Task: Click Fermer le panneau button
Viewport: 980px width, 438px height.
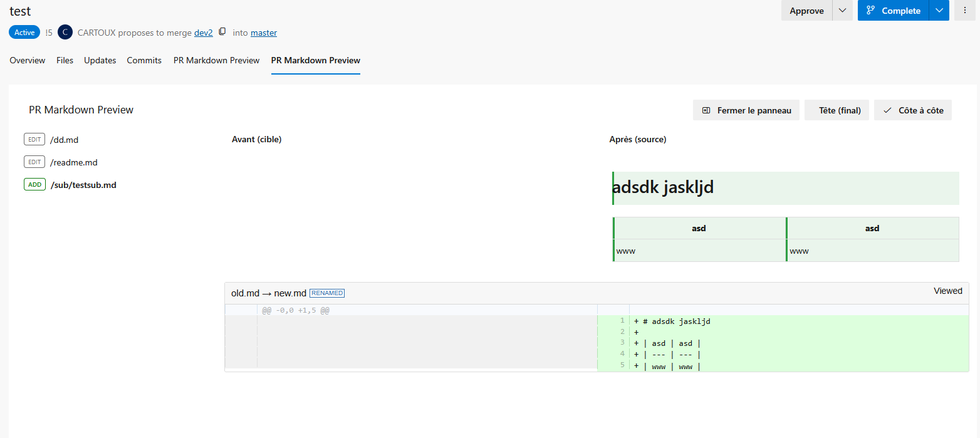Action: pyautogui.click(x=746, y=110)
